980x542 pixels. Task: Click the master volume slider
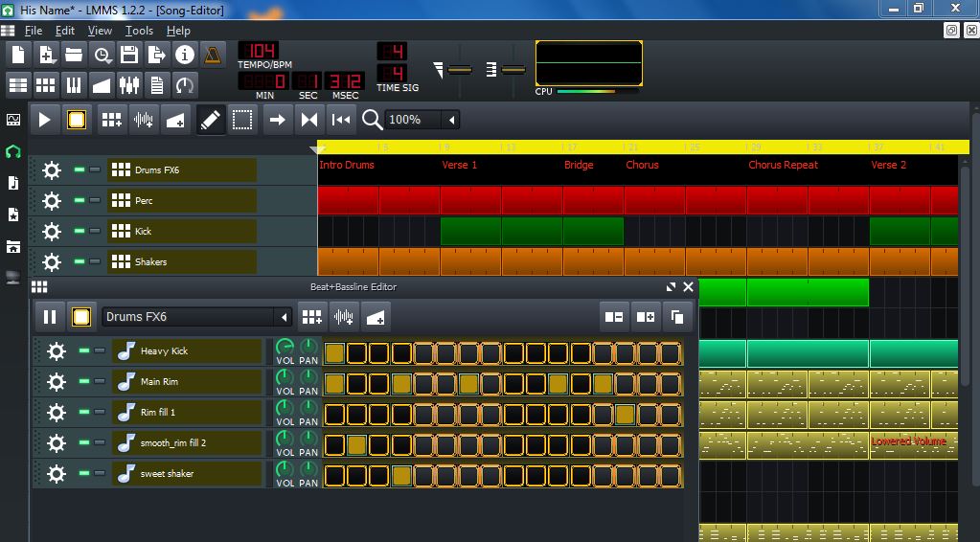(460, 69)
